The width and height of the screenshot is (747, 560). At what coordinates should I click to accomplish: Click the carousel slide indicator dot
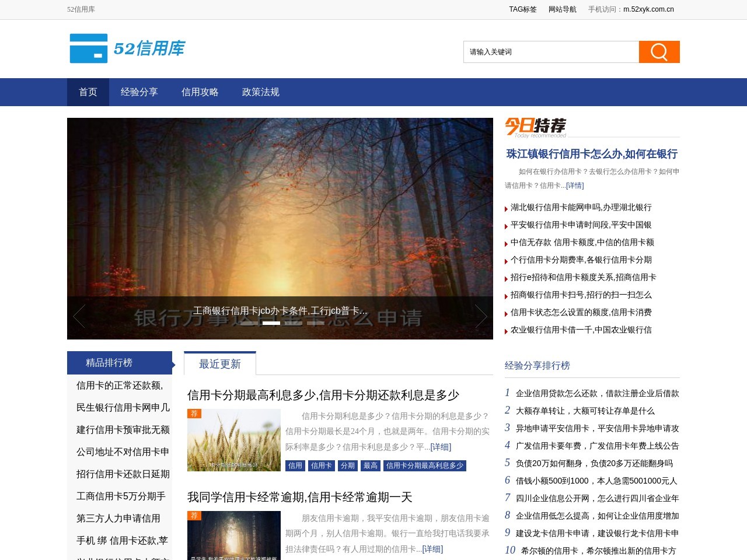(271, 323)
